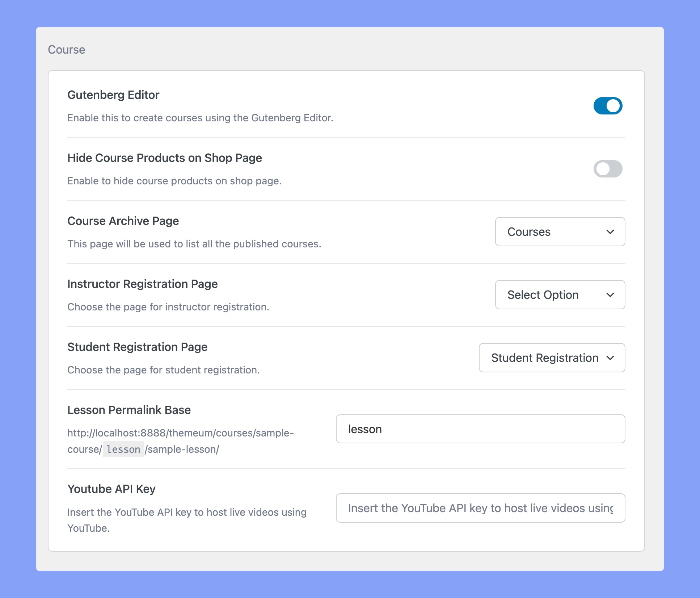Click the Gutenberg Editor label
The height and width of the screenshot is (598, 700).
(x=113, y=95)
